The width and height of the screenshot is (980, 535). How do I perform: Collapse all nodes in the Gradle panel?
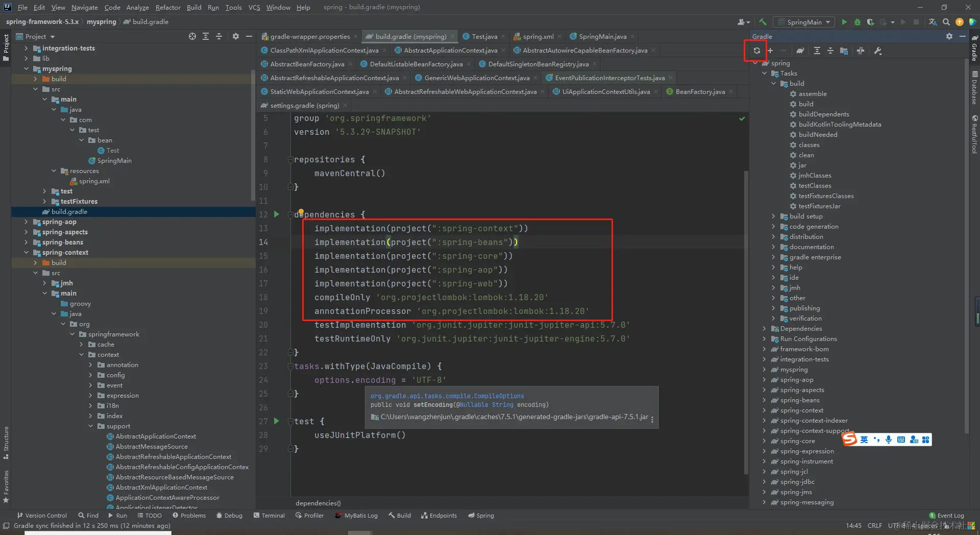tap(830, 51)
